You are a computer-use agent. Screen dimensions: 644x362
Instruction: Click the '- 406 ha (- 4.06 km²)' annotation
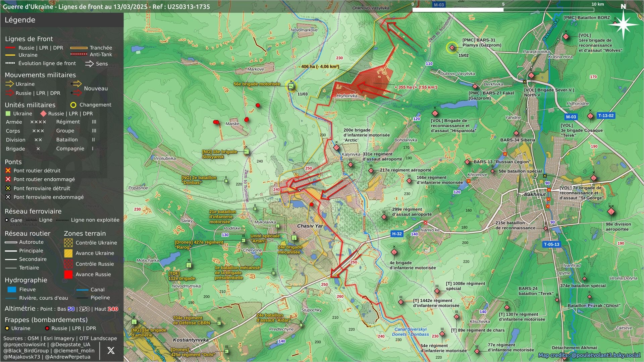pyautogui.click(x=319, y=66)
